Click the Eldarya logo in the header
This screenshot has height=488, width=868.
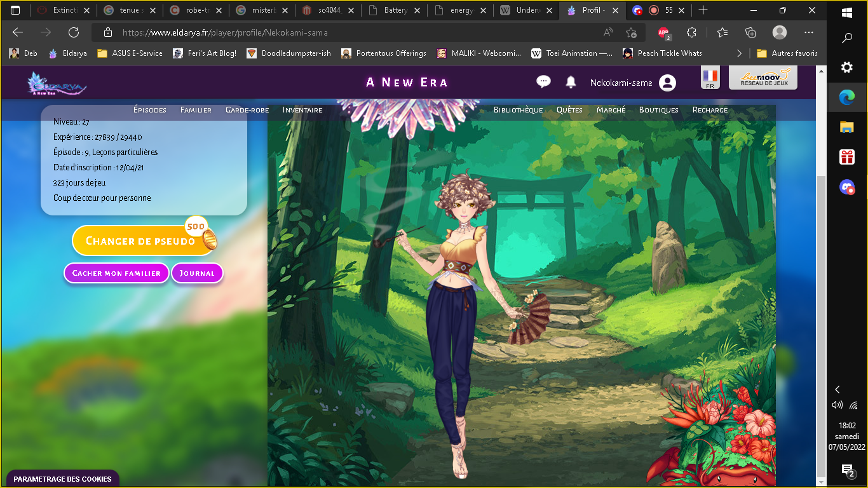[x=57, y=83]
